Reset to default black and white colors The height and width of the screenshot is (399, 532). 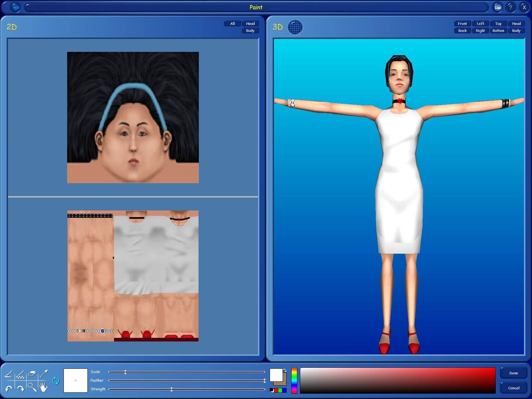tap(271, 390)
